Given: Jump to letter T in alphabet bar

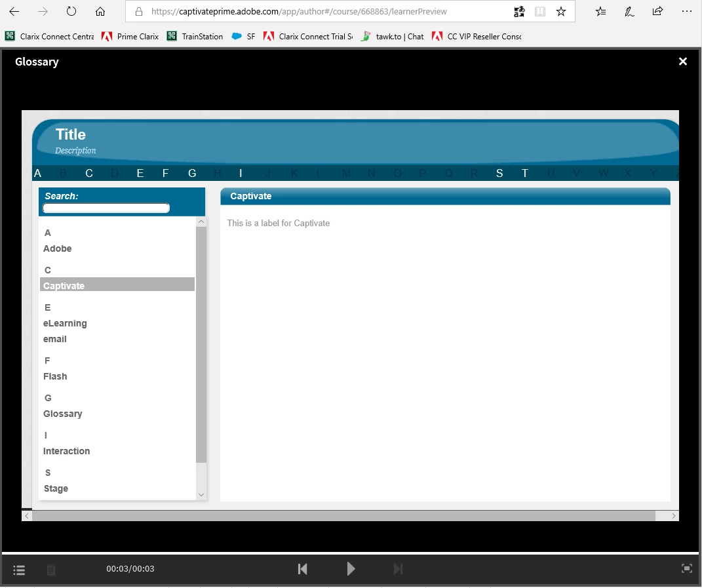Looking at the screenshot, I should [525, 173].
